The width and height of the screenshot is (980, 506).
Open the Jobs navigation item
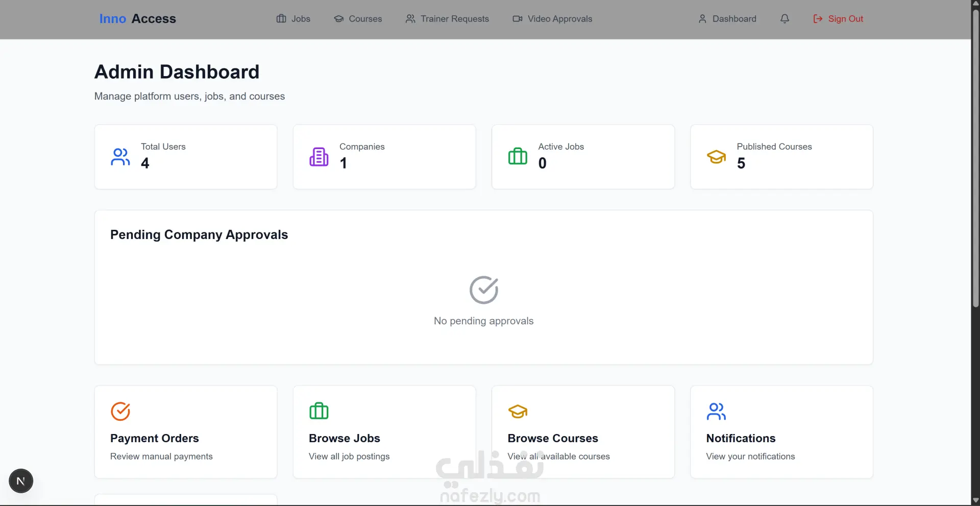pyautogui.click(x=293, y=19)
